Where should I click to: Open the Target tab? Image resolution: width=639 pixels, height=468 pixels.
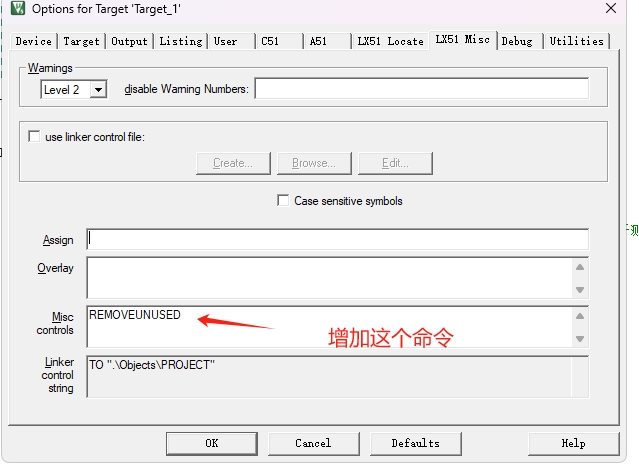point(81,41)
